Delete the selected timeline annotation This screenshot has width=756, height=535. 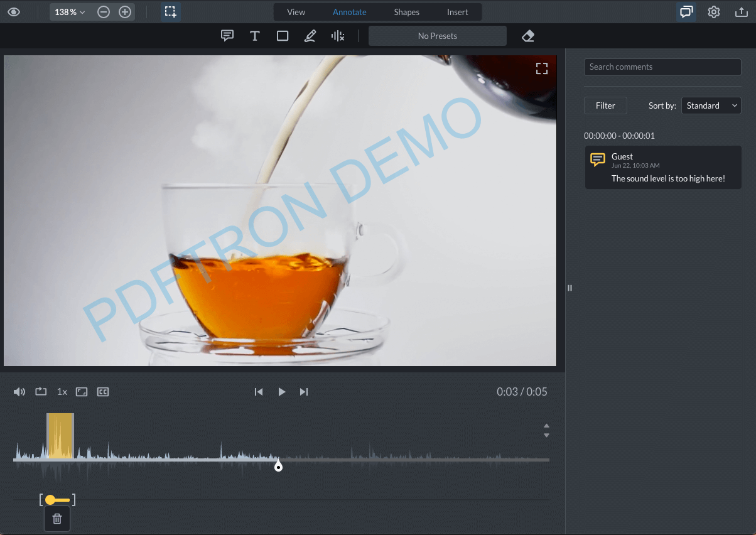(57, 519)
